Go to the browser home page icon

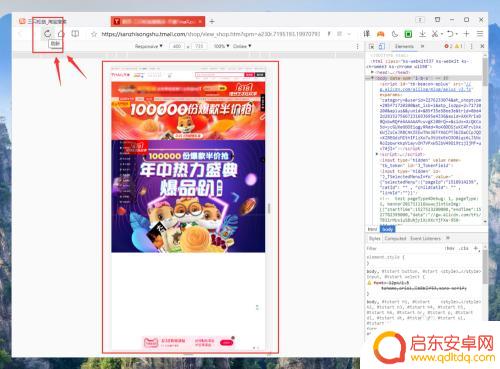pyautogui.click(x=61, y=33)
